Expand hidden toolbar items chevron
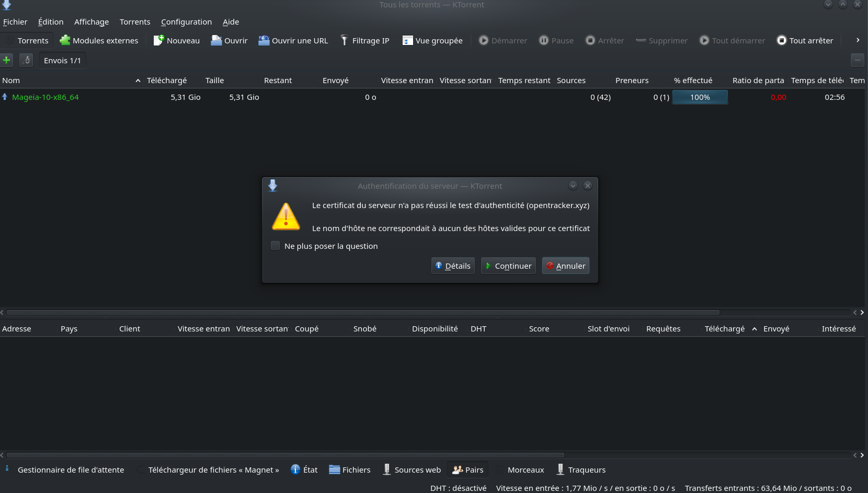 tap(858, 40)
